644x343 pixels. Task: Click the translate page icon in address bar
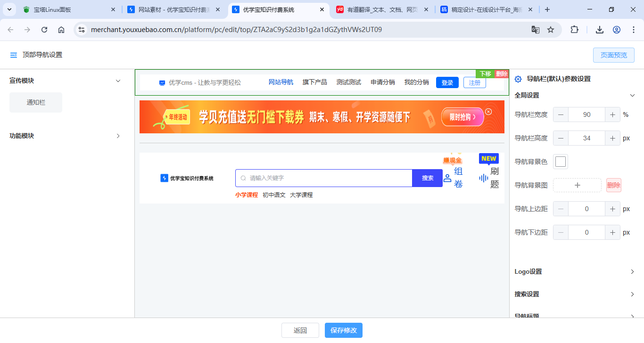(536, 30)
